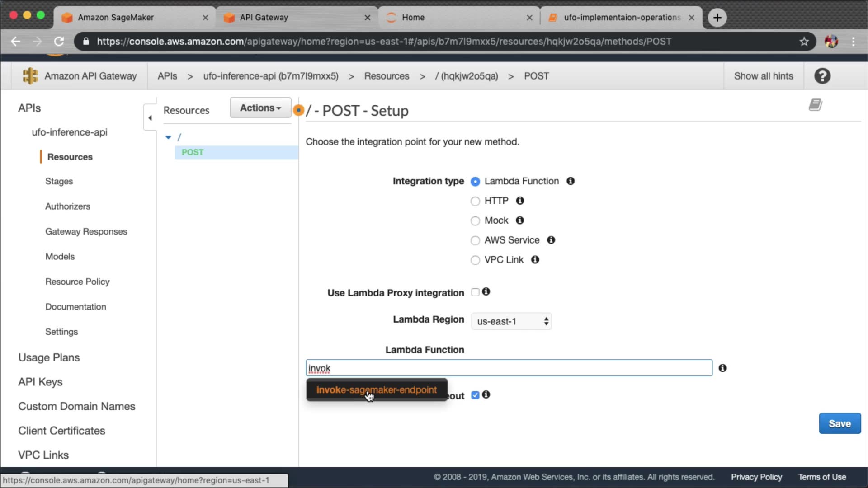Click the Save button
The width and height of the screenshot is (868, 488).
click(x=840, y=423)
